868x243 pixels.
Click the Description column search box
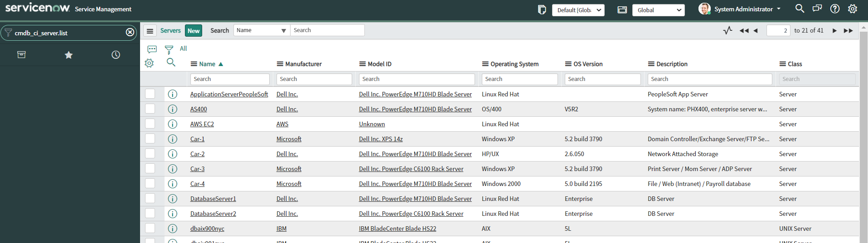click(710, 79)
